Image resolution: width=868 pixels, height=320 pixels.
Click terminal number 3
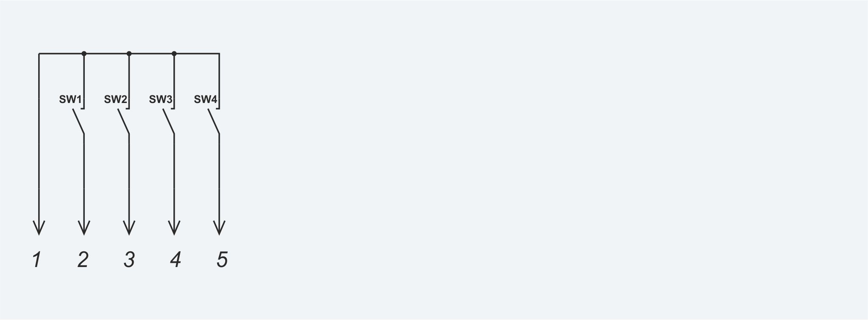point(129,259)
